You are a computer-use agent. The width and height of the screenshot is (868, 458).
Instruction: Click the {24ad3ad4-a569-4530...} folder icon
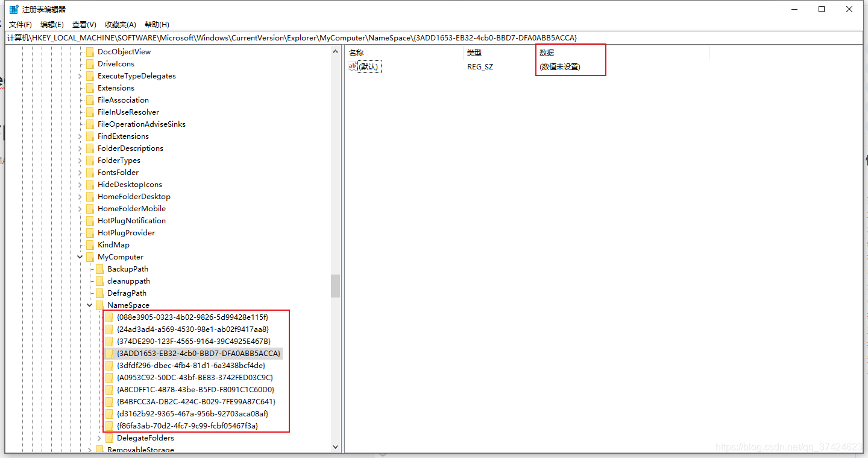[x=110, y=329]
